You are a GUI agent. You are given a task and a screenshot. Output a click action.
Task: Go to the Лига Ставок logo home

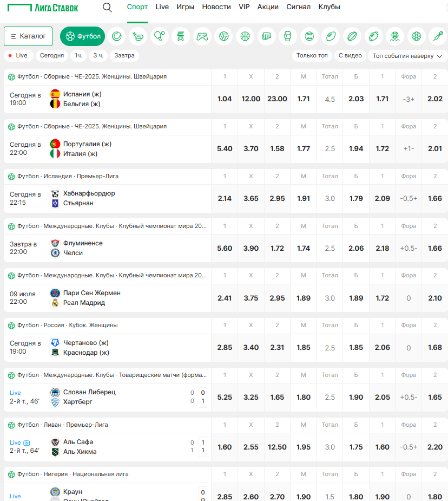pos(43,8)
